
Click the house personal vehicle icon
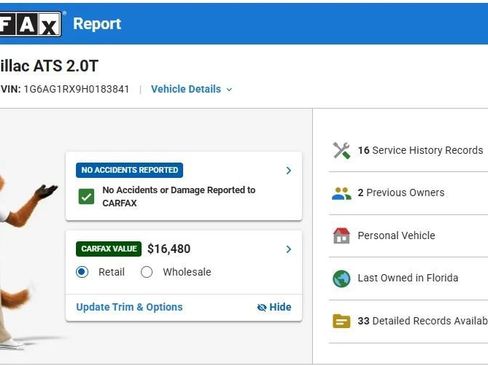point(342,236)
